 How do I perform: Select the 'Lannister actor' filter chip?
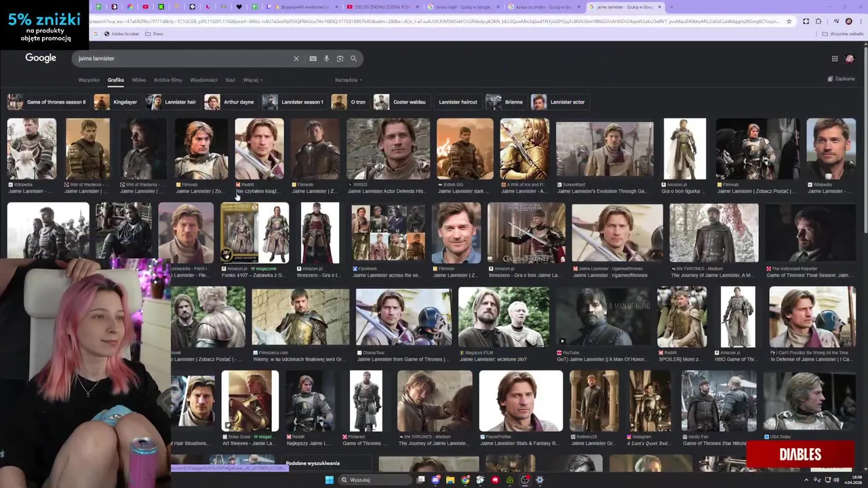click(x=559, y=102)
